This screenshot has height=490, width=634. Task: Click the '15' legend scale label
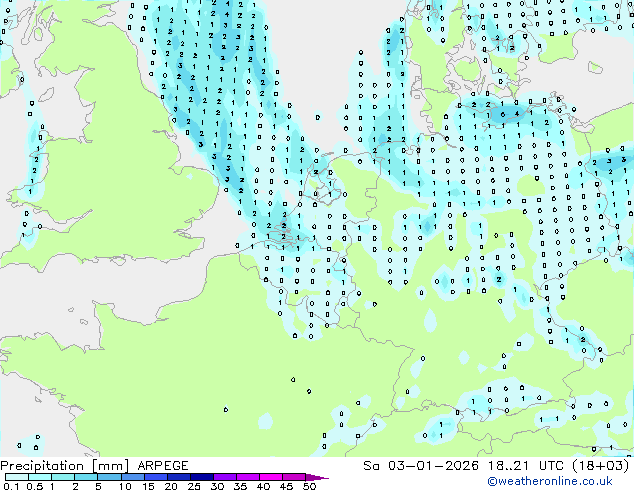[x=148, y=486]
